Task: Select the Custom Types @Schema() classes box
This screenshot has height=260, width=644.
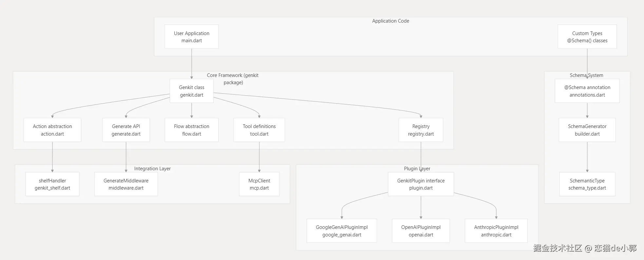Action: coord(587,37)
